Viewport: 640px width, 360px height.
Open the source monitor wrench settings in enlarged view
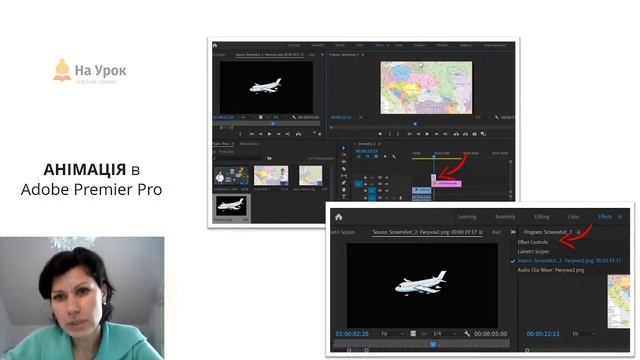467,333
